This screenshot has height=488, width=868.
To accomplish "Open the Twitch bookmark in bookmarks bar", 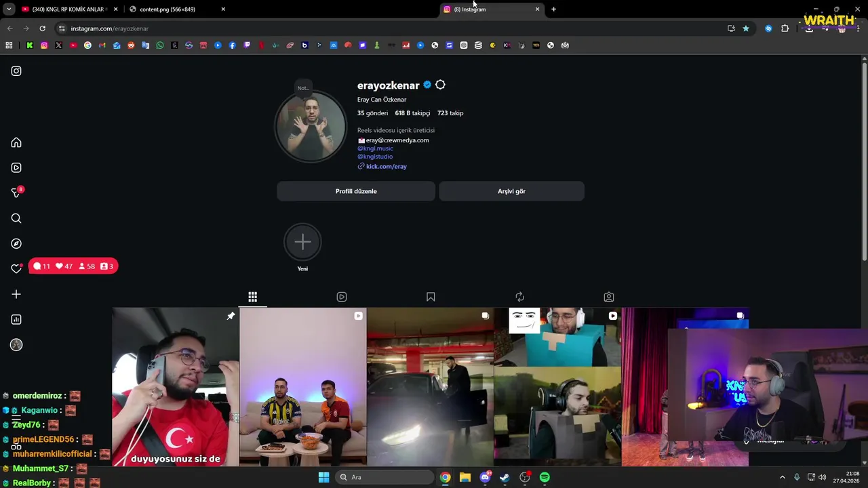I will pyautogui.click(x=247, y=45).
